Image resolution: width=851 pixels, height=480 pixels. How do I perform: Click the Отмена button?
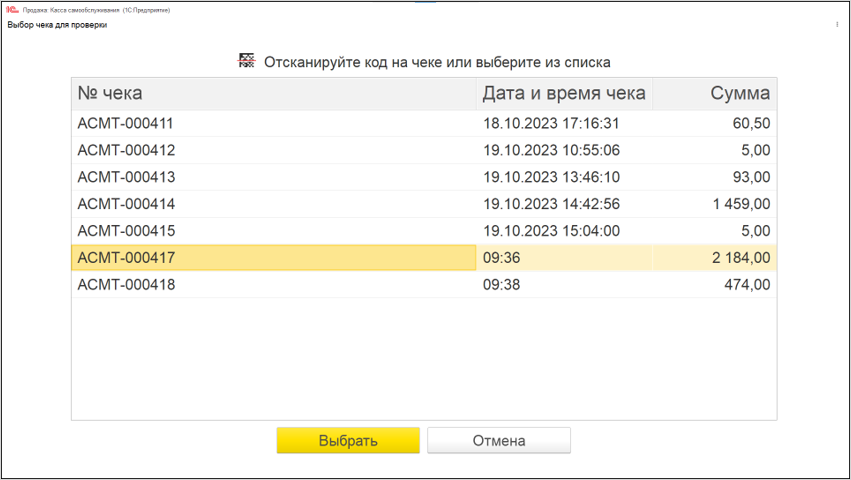[498, 441]
